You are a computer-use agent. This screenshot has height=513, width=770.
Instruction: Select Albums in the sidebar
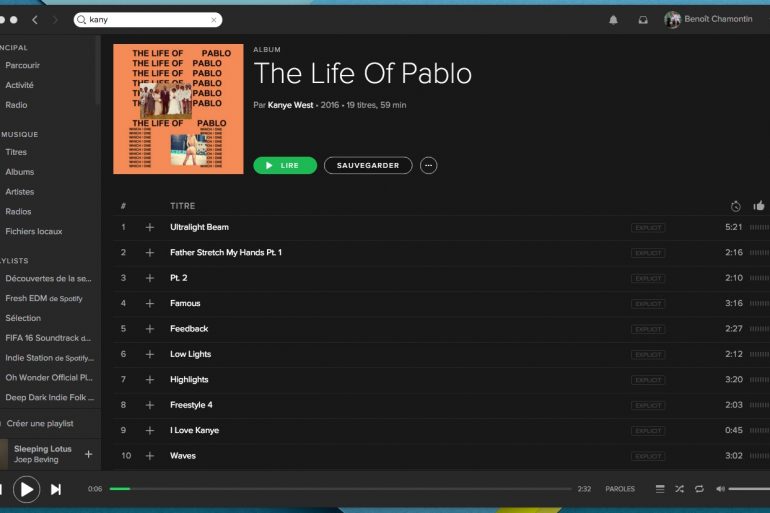[20, 172]
